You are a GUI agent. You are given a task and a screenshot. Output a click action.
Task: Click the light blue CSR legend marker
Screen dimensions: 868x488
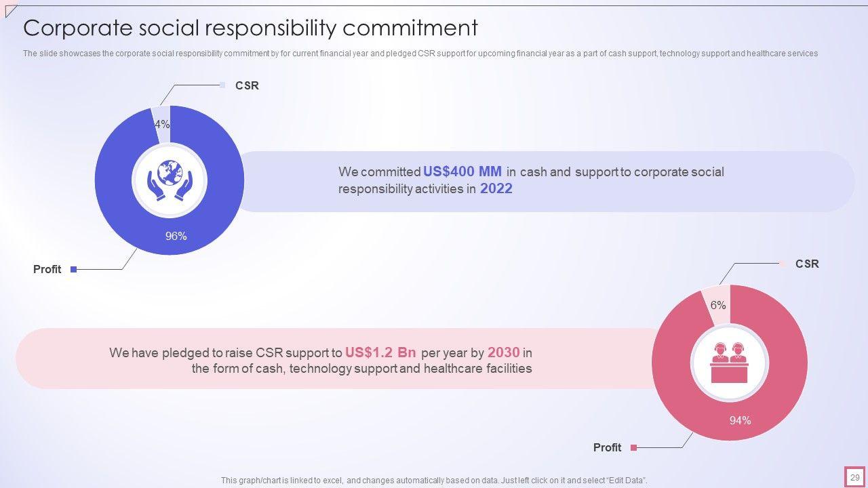pos(222,85)
